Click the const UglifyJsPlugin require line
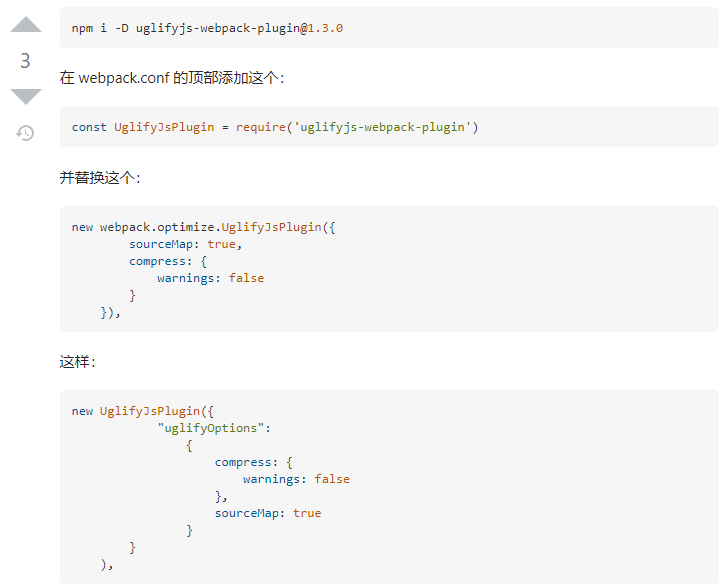The image size is (728, 587). 275,127
